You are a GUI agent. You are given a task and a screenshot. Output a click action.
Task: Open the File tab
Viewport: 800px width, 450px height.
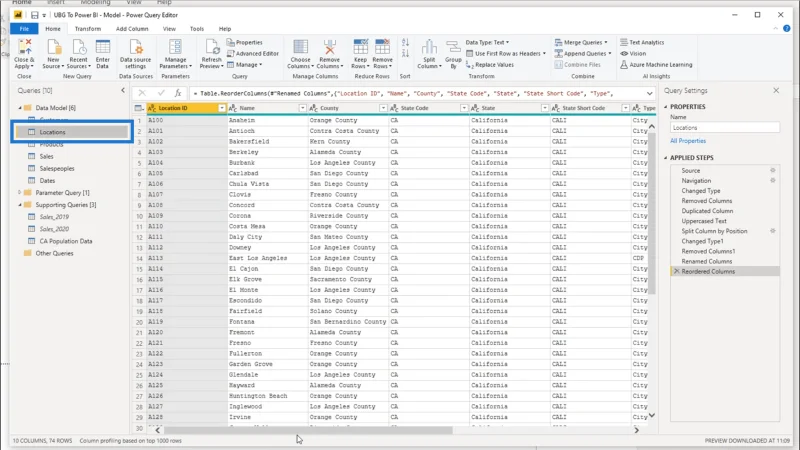coord(24,29)
